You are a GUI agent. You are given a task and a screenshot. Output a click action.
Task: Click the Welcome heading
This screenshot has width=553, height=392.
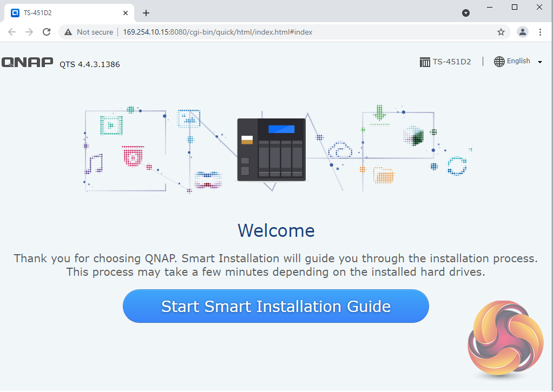pos(276,230)
